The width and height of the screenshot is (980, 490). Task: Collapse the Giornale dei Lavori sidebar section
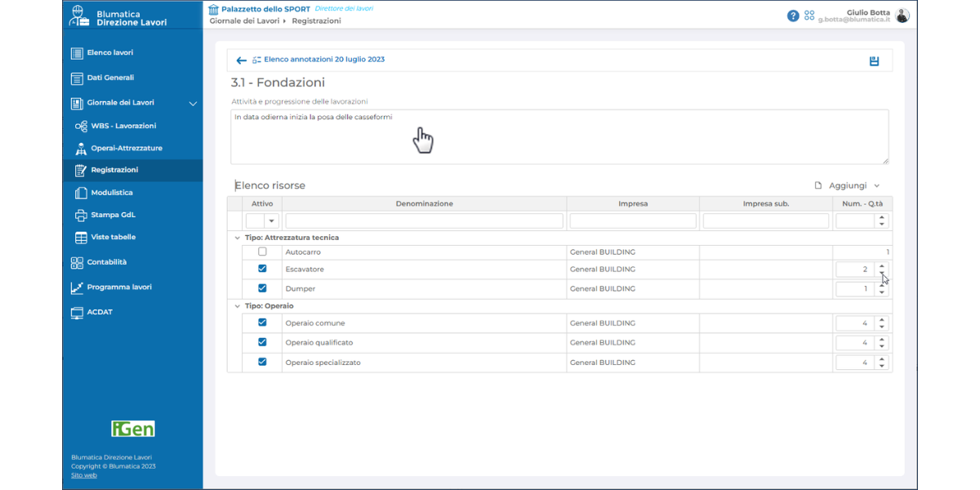193,104
